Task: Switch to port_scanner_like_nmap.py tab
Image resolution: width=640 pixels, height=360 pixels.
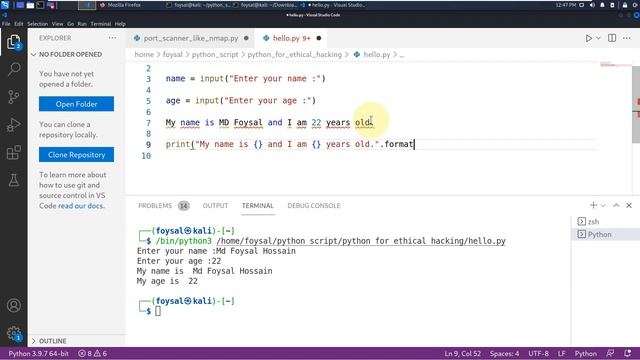Action: [x=191, y=38]
